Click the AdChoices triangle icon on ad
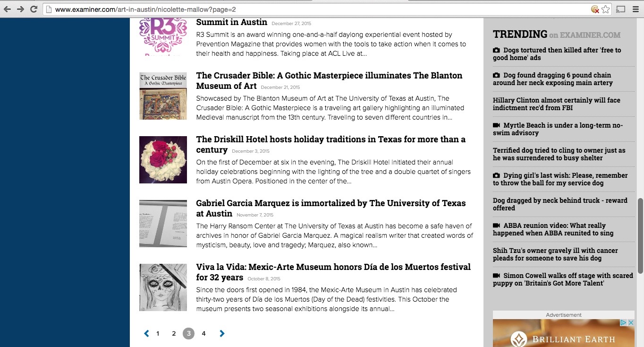The image size is (644, 347). [623, 323]
